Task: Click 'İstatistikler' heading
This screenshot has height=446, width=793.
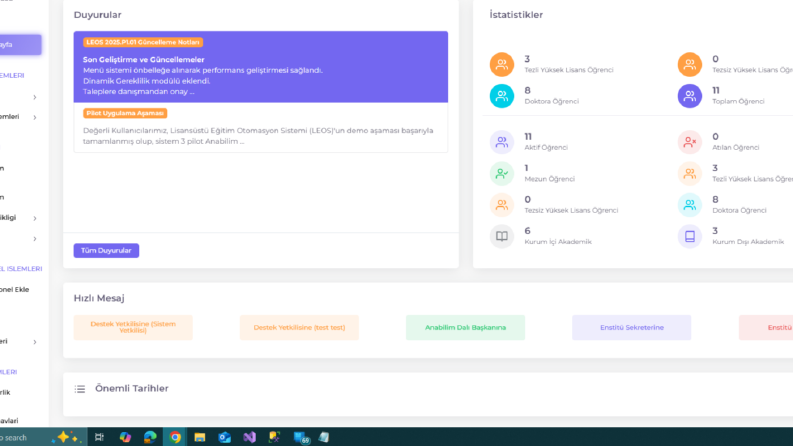Action: 516,15
